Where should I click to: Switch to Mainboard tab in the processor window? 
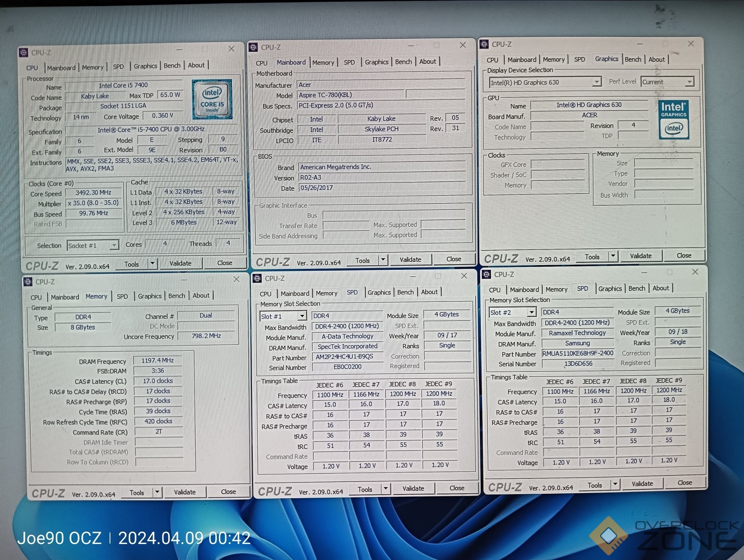[x=61, y=68]
